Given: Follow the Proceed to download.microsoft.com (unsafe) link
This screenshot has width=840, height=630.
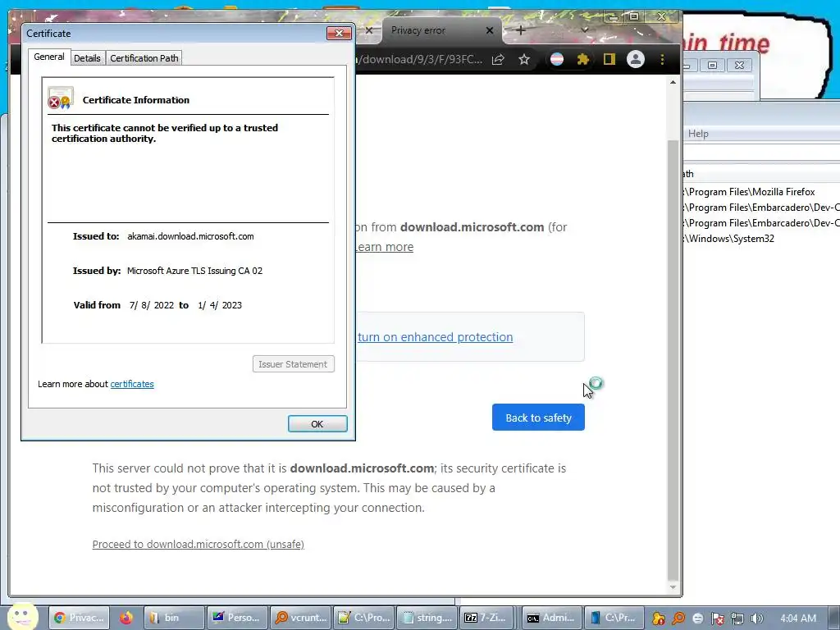Looking at the screenshot, I should [199, 545].
